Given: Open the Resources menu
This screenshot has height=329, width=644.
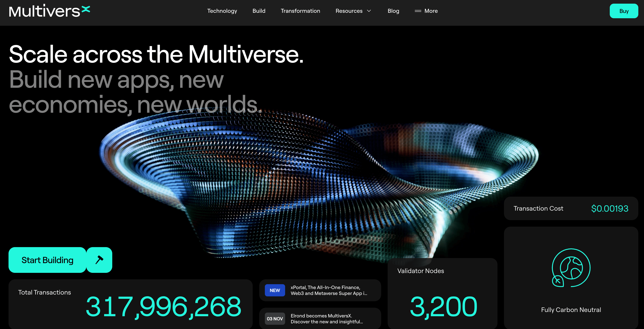Looking at the screenshot, I should pos(349,11).
